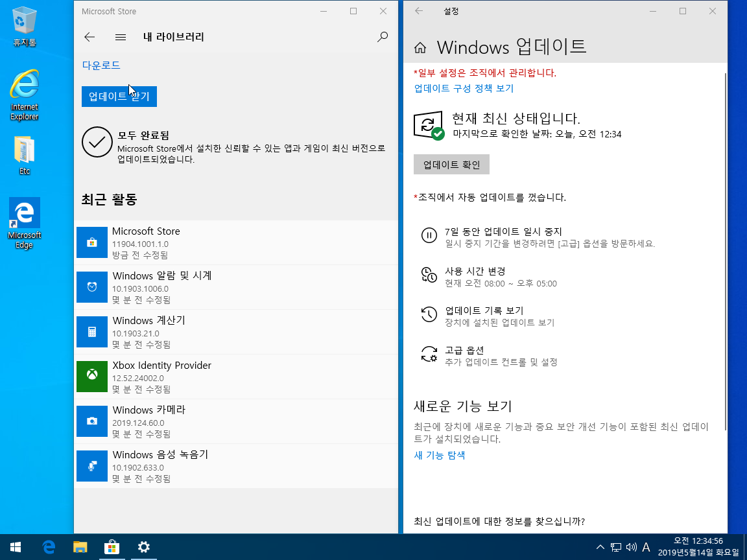
Task: Switch to Settings taskbar button
Action: click(143, 547)
